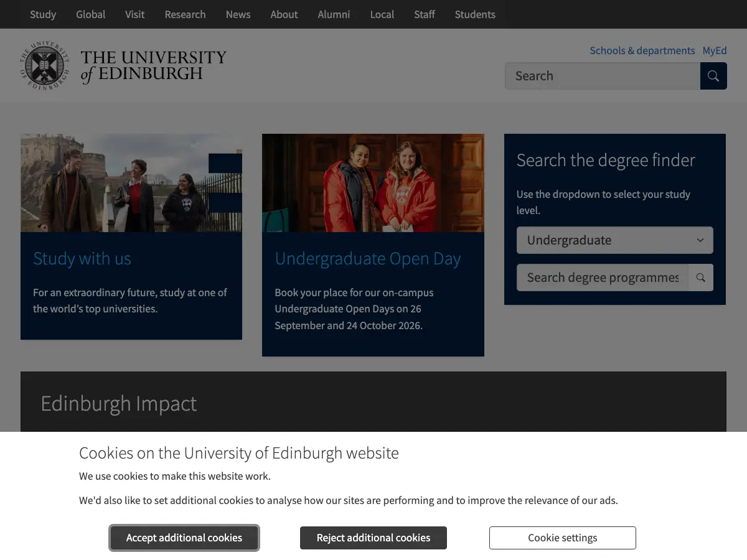The width and height of the screenshot is (747, 560).
Task: Open the Study menu item
Action: coord(43,14)
